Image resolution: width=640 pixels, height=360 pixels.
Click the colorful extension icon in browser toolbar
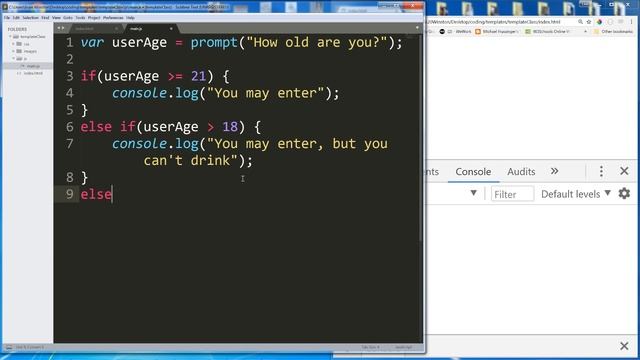pyautogui.click(x=599, y=22)
